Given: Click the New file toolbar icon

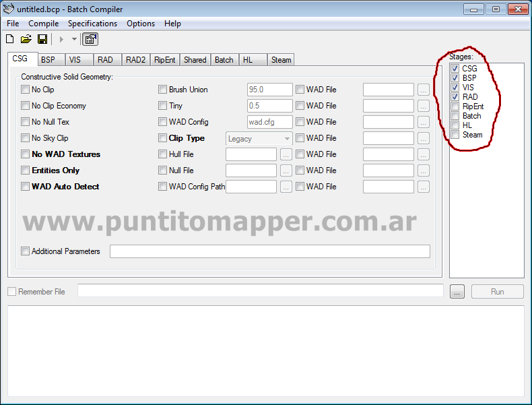Looking at the screenshot, I should pos(10,39).
